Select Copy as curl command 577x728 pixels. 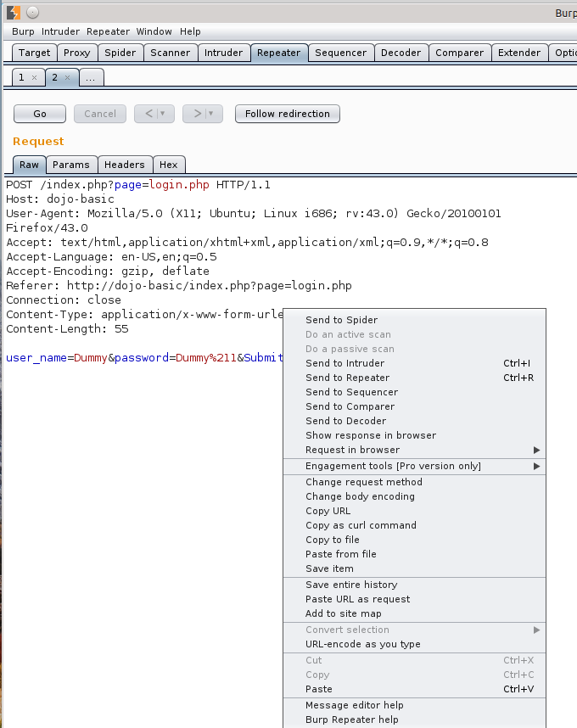coord(361,525)
